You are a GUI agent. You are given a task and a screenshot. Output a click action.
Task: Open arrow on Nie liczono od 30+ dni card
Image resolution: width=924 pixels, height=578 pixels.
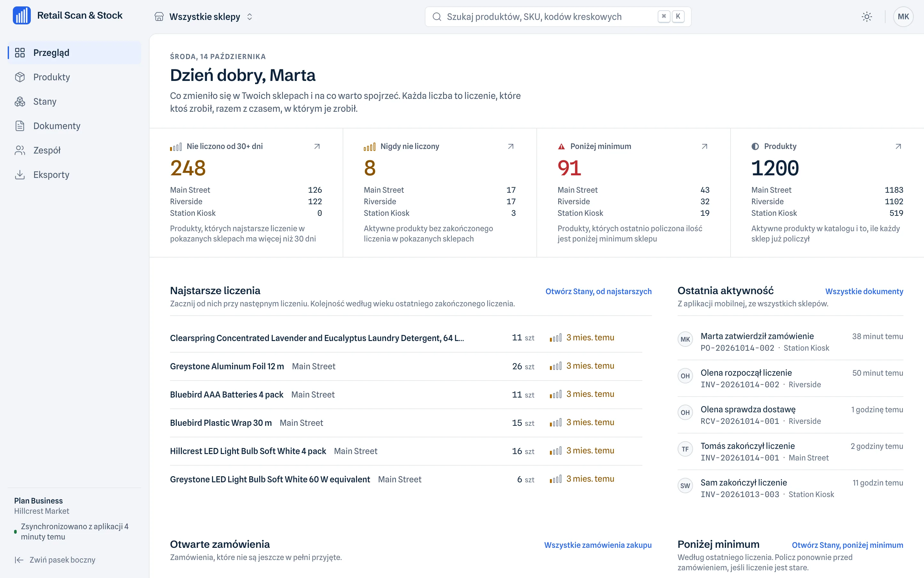[x=317, y=146]
